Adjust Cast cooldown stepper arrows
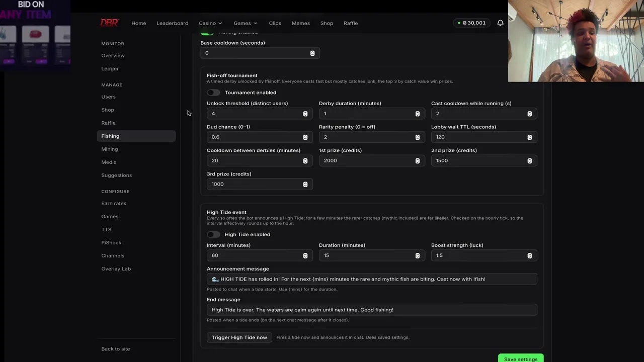 click(530, 114)
